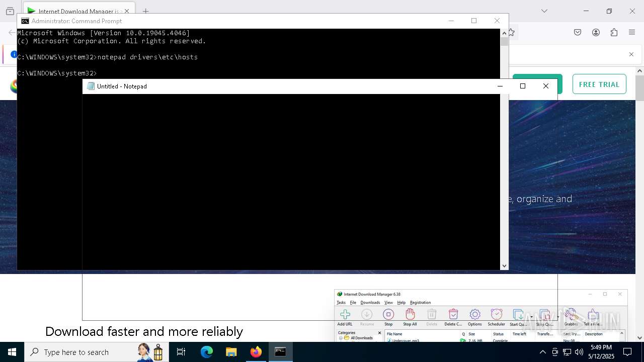The image size is (644, 362).
Task: Minimize the Command Prompt window
Action: 451,21
